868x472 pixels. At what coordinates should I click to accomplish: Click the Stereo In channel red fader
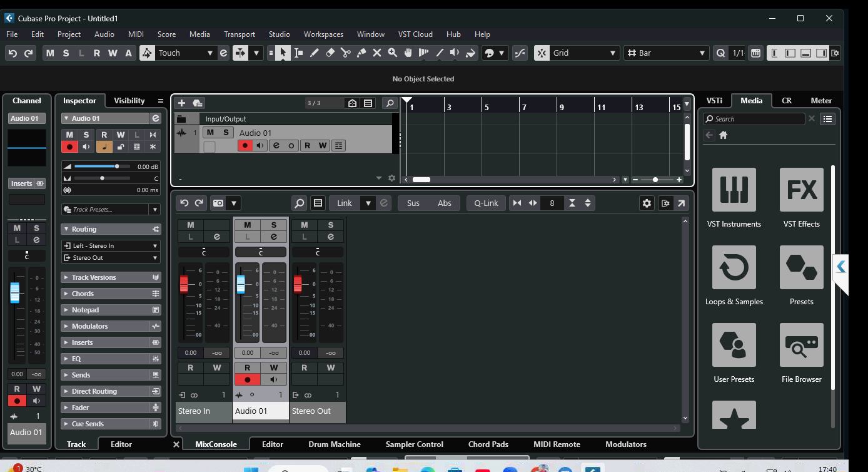click(x=184, y=284)
